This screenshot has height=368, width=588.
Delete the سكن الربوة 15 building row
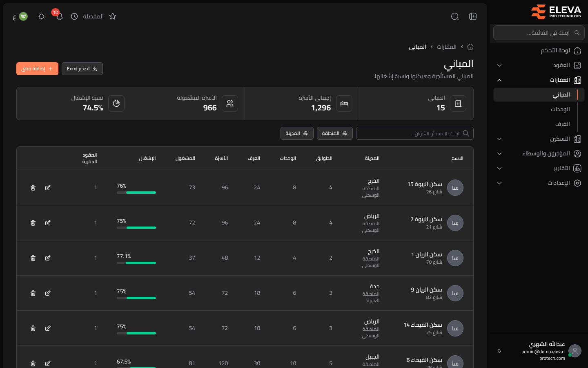(33, 188)
